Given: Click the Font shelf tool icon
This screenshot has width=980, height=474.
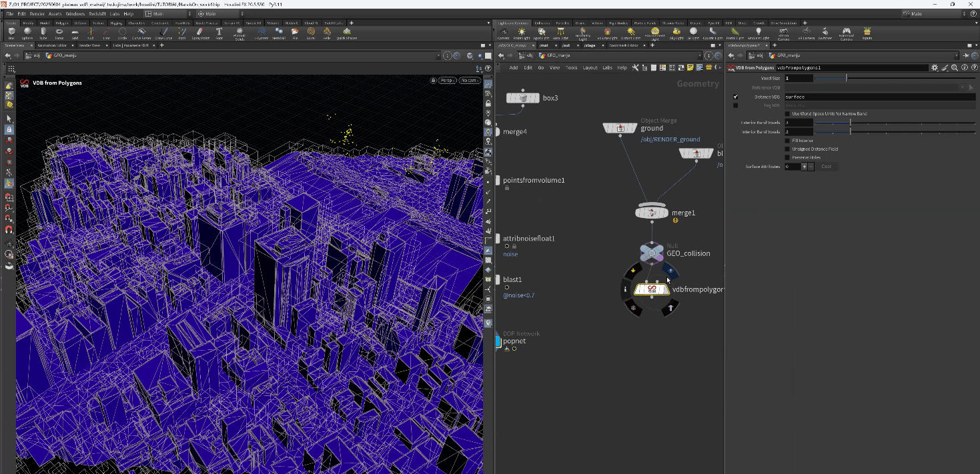Looking at the screenshot, I should [219, 32].
